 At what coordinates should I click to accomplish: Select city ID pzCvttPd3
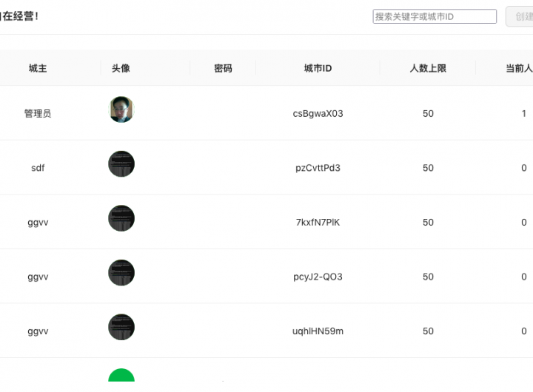click(318, 168)
